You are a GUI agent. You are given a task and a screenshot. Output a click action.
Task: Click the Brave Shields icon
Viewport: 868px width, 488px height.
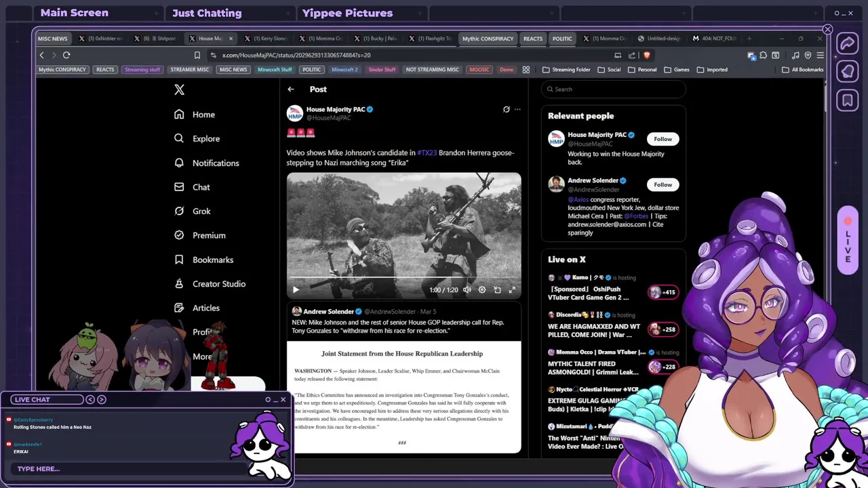coord(646,55)
